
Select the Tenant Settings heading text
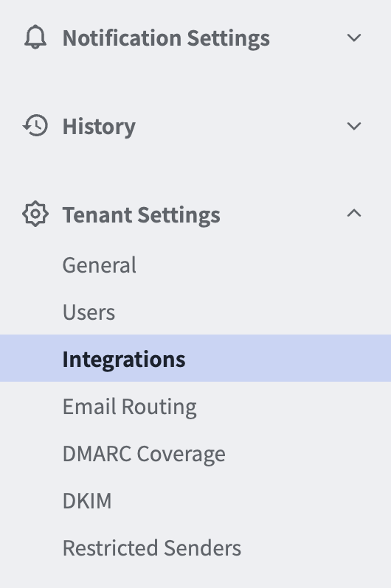click(x=141, y=215)
